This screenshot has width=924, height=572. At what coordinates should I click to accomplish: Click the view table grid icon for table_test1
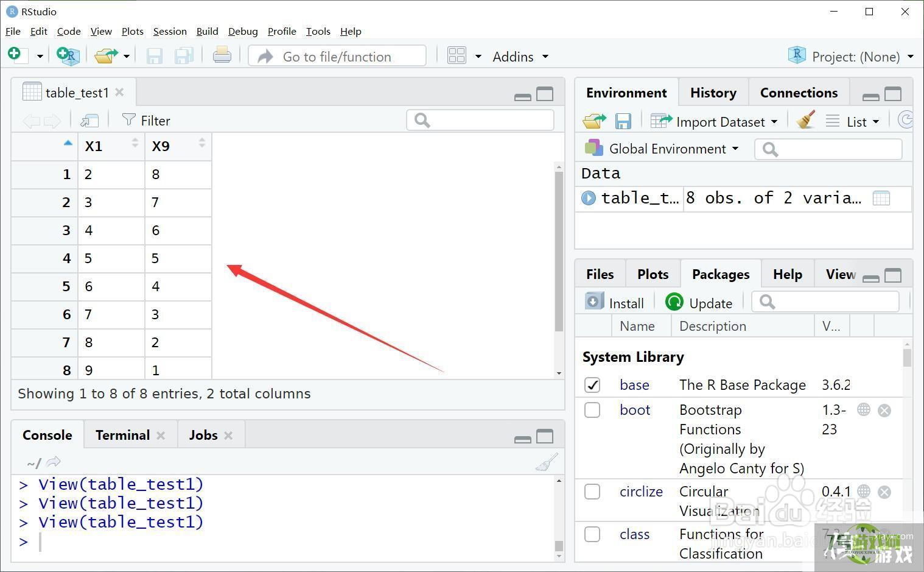[881, 198]
